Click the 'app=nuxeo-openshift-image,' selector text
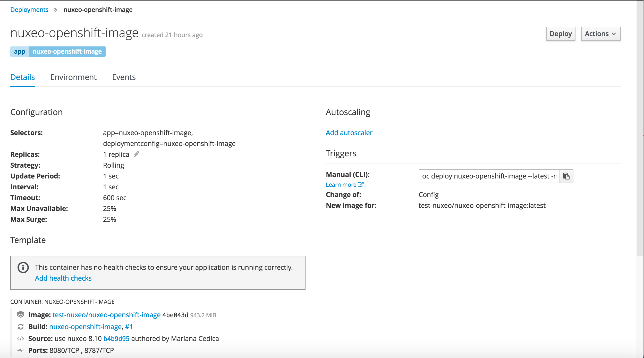The height and width of the screenshot is (358, 644). pos(148,133)
